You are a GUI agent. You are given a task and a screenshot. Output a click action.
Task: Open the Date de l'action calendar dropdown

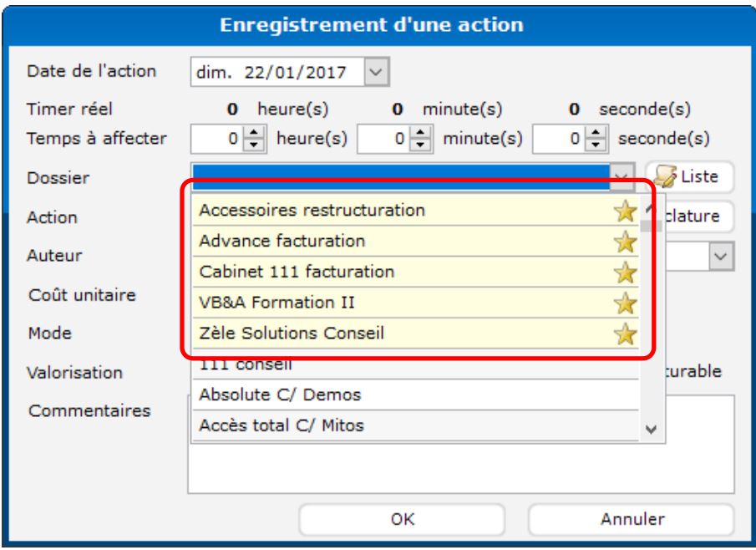(x=377, y=72)
